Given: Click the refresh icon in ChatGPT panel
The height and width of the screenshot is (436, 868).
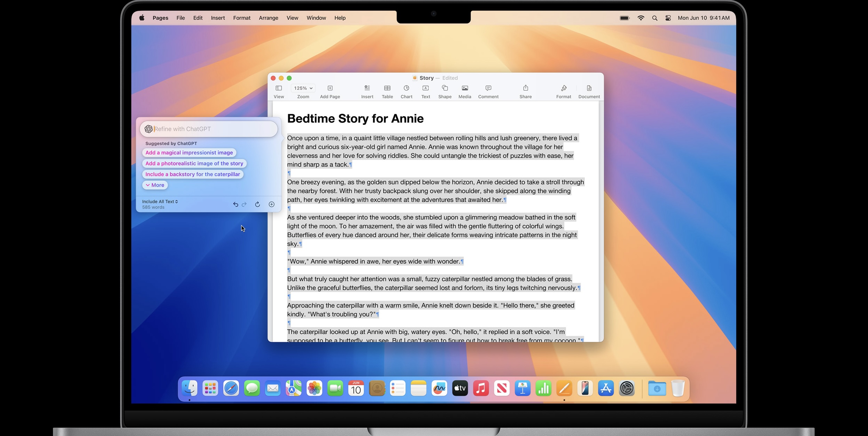Looking at the screenshot, I should (257, 204).
